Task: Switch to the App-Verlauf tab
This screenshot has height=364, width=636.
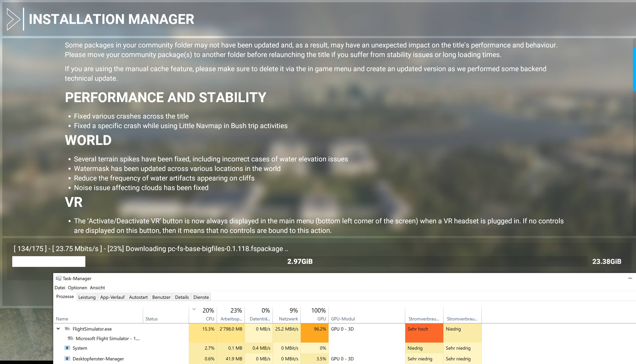Action: pyautogui.click(x=112, y=297)
